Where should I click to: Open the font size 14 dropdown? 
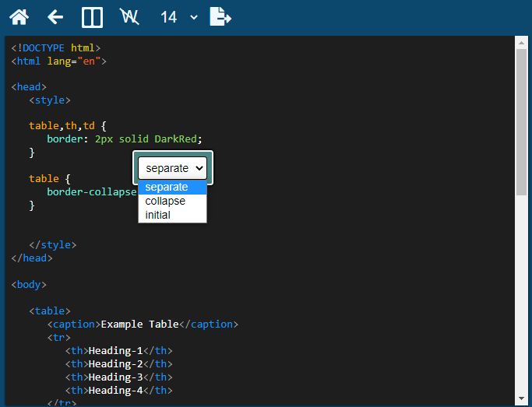point(179,17)
